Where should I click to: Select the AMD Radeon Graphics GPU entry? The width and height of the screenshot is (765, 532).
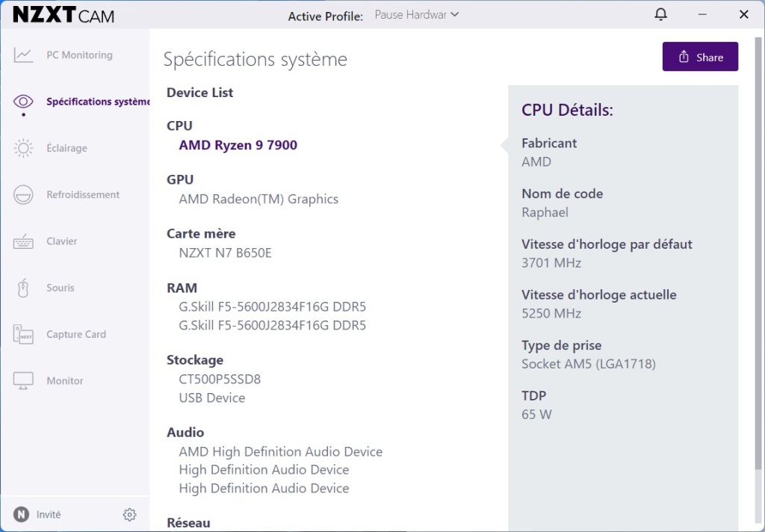pyautogui.click(x=258, y=199)
